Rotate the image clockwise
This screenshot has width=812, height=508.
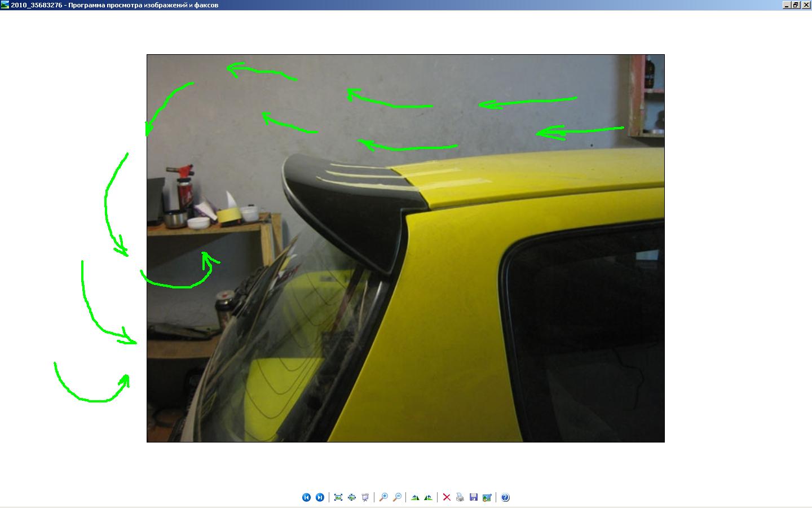coord(415,497)
